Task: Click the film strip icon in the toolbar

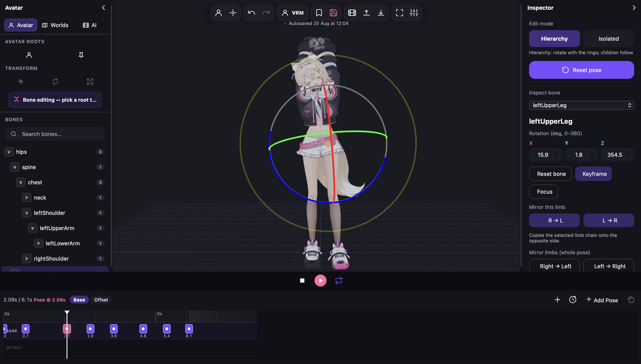Action: pos(352,13)
